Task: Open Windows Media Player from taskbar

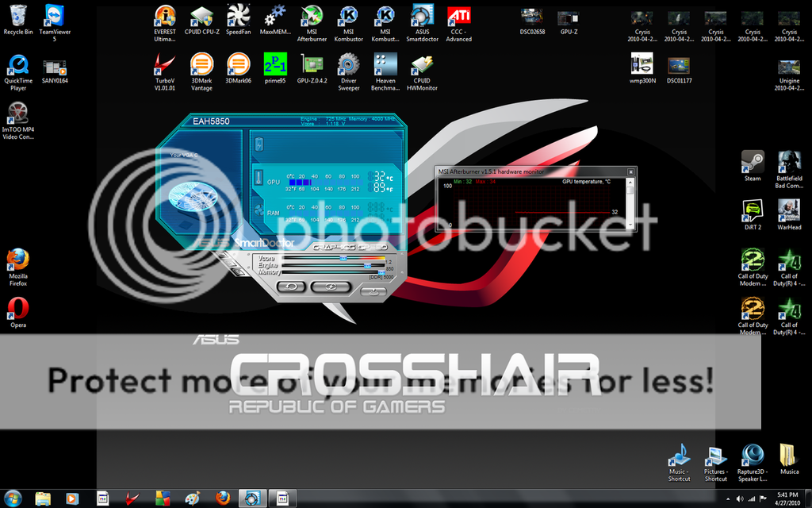Action: [x=72, y=498]
